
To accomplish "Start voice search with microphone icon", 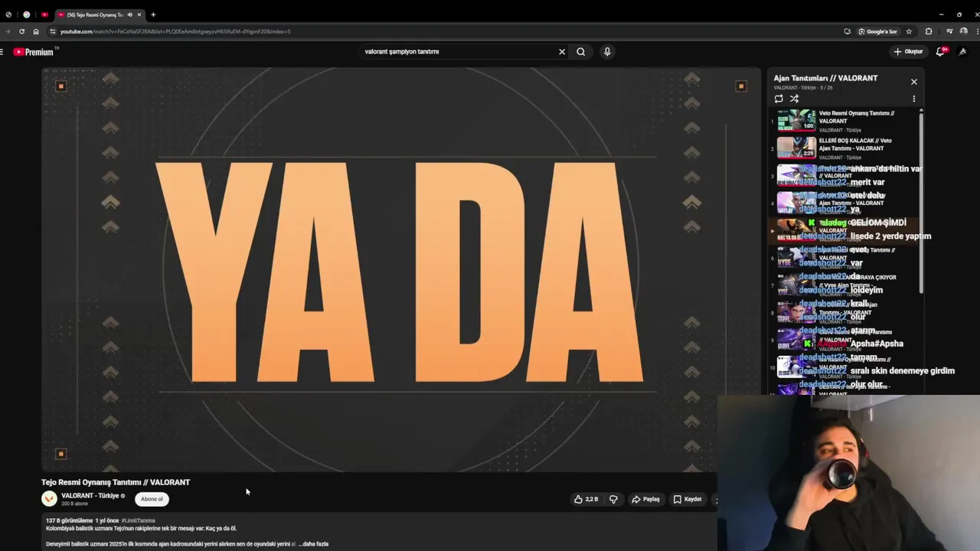I will click(x=607, y=52).
